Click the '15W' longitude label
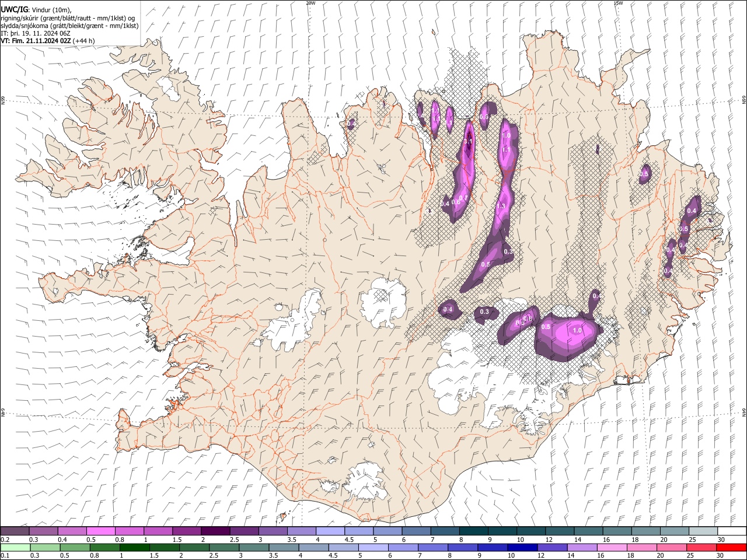This screenshot has height=560, width=747. (618, 3)
